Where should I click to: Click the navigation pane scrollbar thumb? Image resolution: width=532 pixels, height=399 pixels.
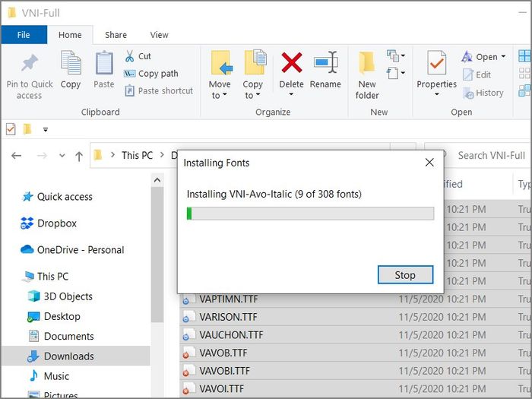point(157,255)
